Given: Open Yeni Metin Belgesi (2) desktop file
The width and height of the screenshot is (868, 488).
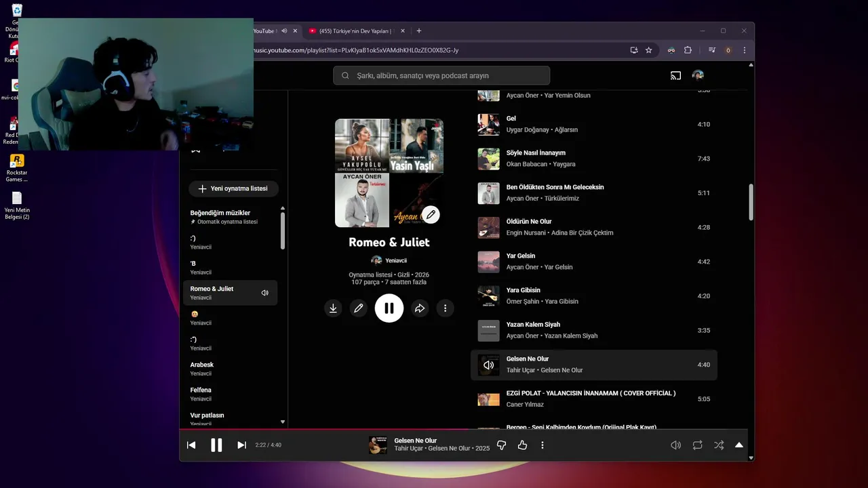Looking at the screenshot, I should click(x=17, y=206).
